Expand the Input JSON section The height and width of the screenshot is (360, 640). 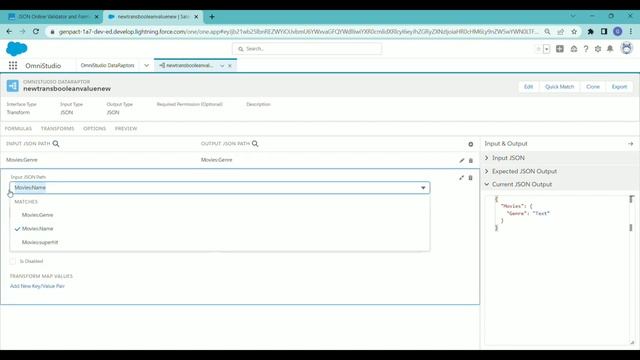tap(487, 158)
